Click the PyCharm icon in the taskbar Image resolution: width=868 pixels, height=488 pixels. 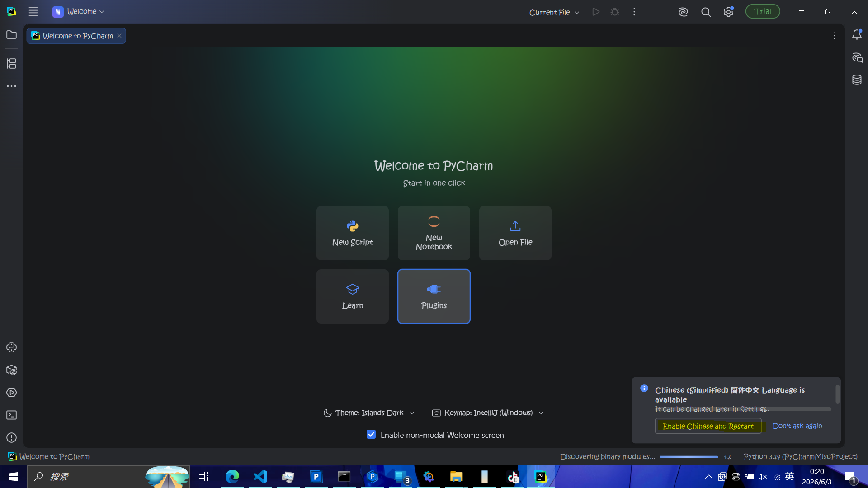click(541, 477)
